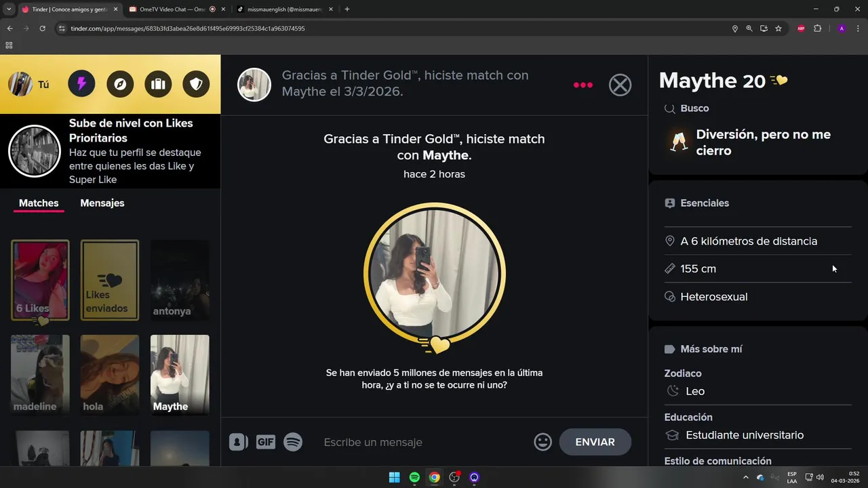
Task: Open the hola match thumbnail
Action: pos(110,375)
